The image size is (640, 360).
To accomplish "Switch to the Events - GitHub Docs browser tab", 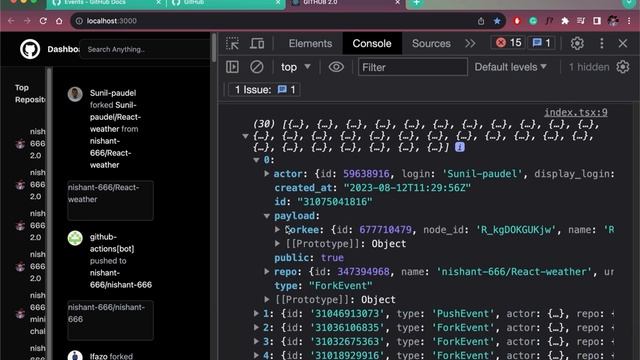I will pyautogui.click(x=107, y=3).
